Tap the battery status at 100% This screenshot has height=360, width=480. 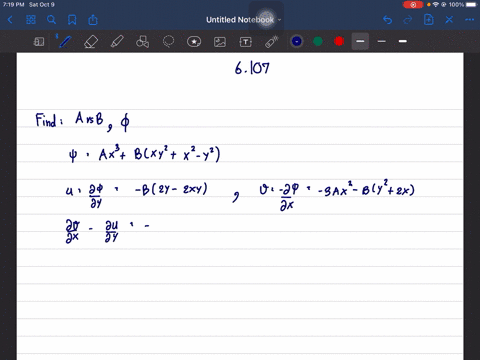coord(463,5)
